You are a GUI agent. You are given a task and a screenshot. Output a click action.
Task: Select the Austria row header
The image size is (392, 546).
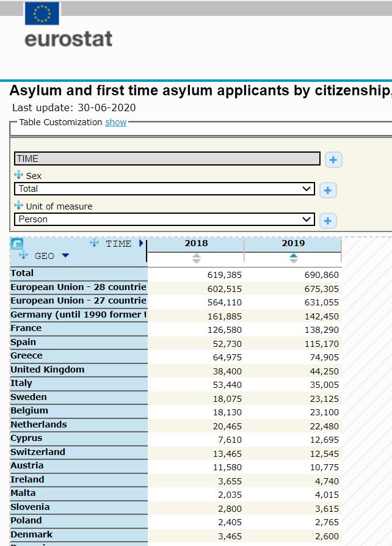(x=79, y=466)
